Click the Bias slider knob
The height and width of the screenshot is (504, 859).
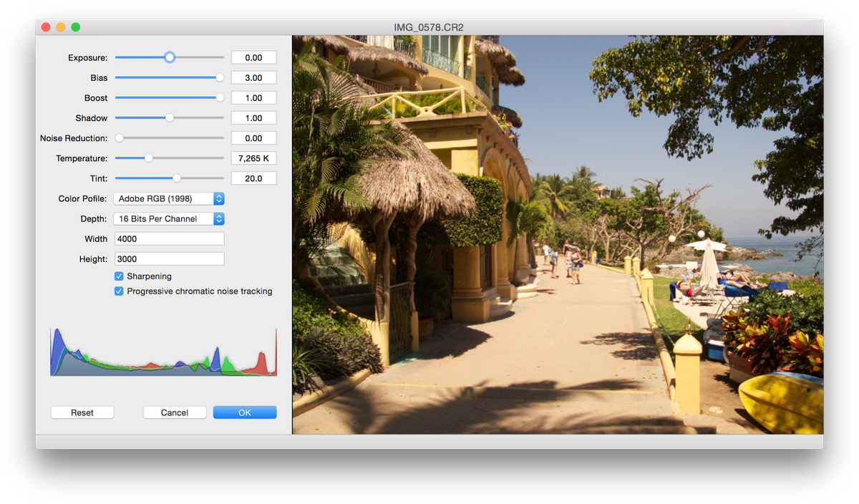(220, 77)
